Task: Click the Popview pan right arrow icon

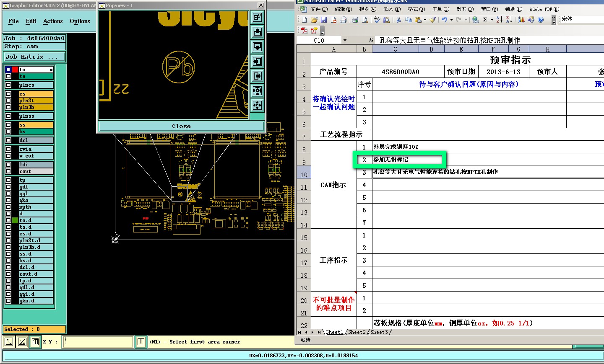Action: tap(257, 76)
